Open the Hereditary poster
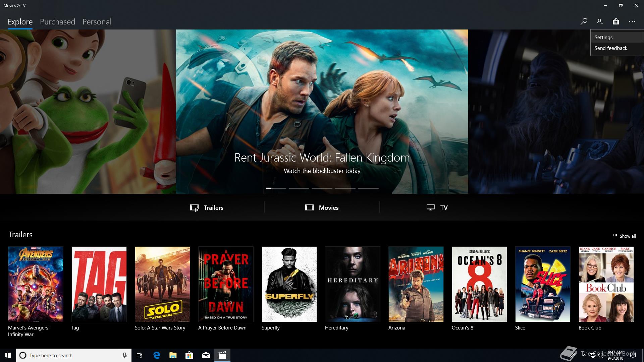 click(x=353, y=284)
